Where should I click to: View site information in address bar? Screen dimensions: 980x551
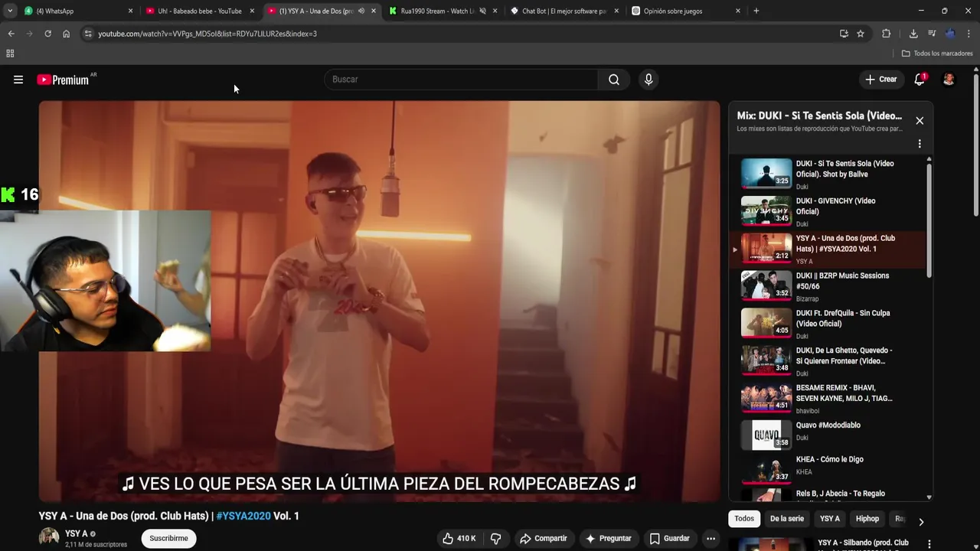point(88,34)
